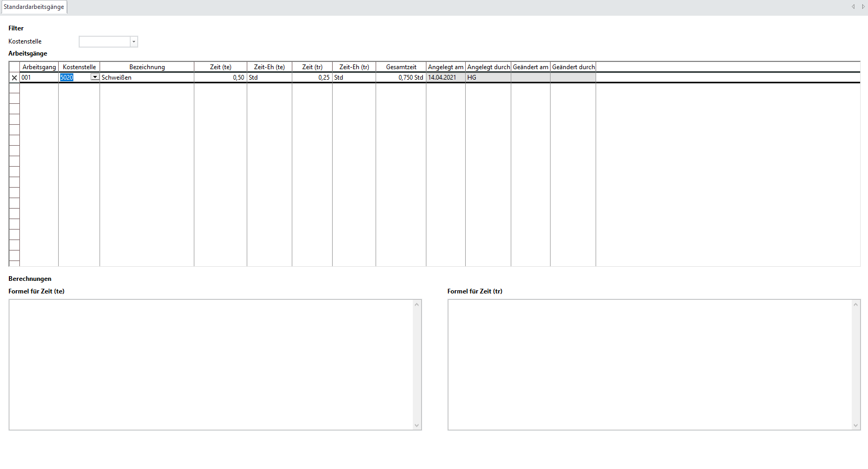This screenshot has width=868, height=469.
Task: Click scroll-down arrow in Formel für Zeit (te)
Action: pyautogui.click(x=417, y=426)
